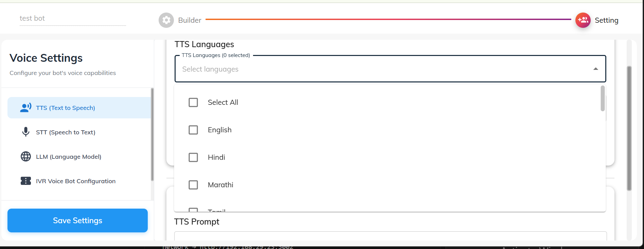The image size is (644, 249).
Task: Click the Select languages combo box
Action: [x=374, y=69]
